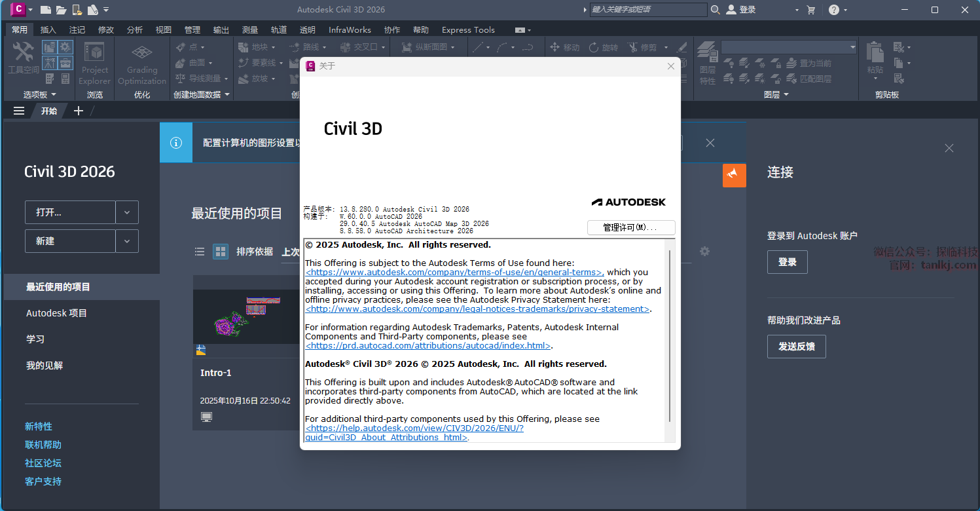Image resolution: width=980 pixels, height=511 pixels.
Task: Toggle the Toolspace Survey tab button
Action: (x=50, y=63)
